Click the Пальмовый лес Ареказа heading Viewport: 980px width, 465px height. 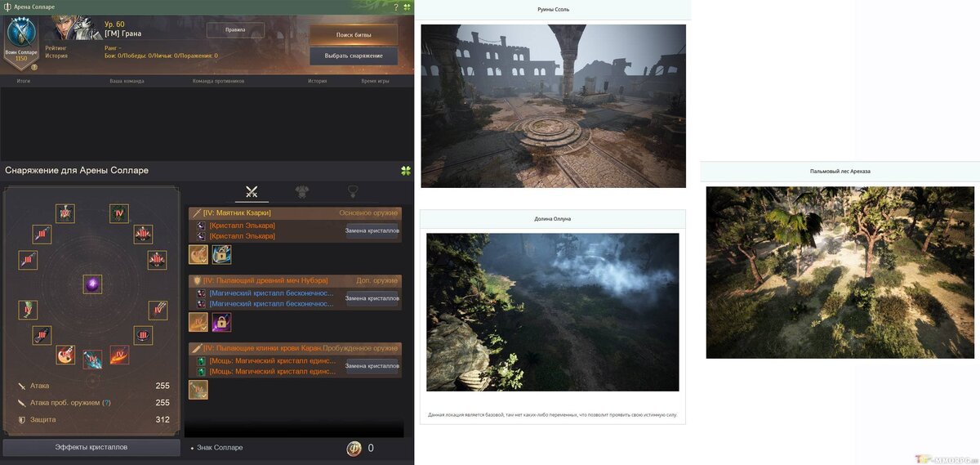click(840, 171)
